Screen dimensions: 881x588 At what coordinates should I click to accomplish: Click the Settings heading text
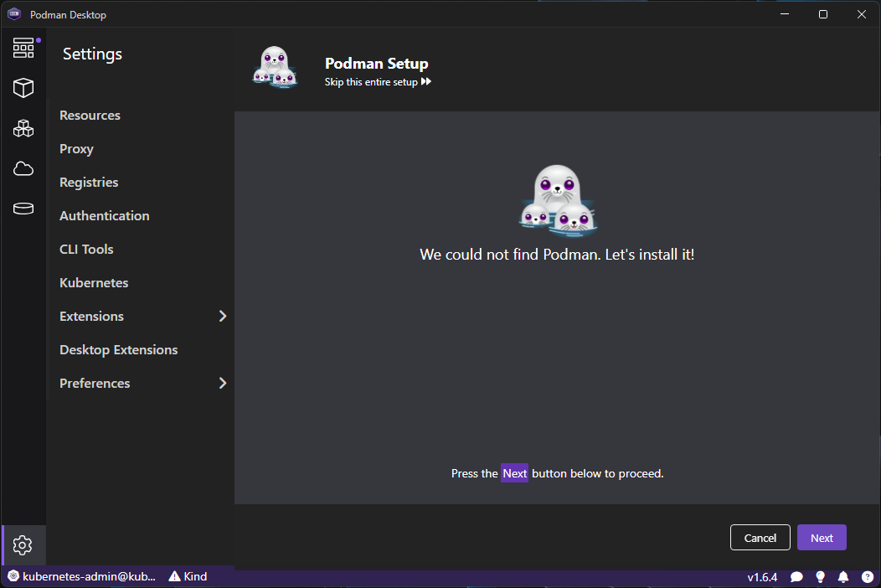[x=93, y=54]
